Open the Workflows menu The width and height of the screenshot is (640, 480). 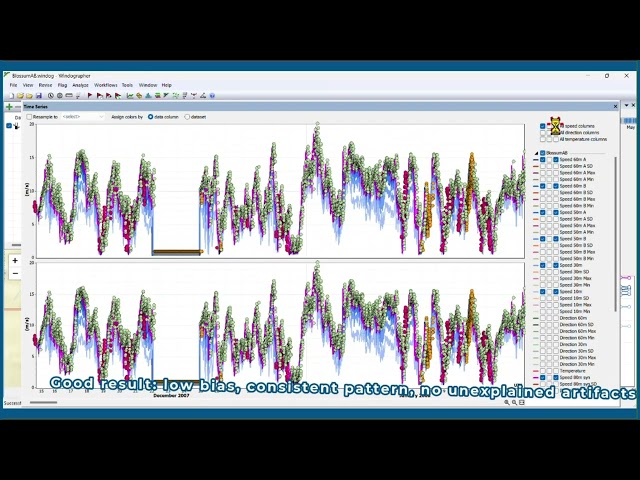coord(106,85)
